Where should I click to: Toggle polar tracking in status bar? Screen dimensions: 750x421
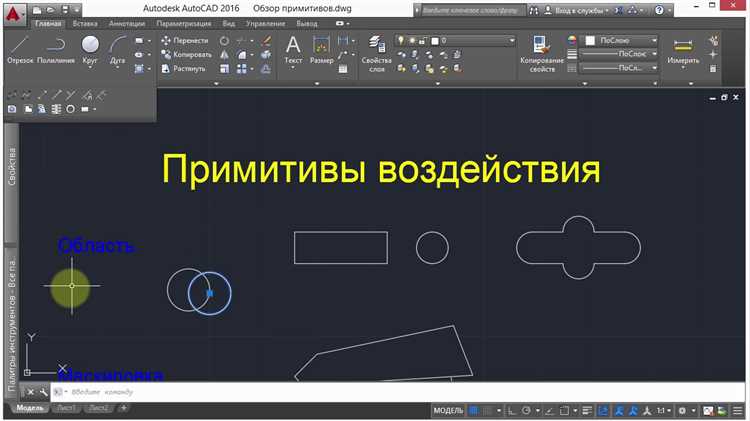526,410
